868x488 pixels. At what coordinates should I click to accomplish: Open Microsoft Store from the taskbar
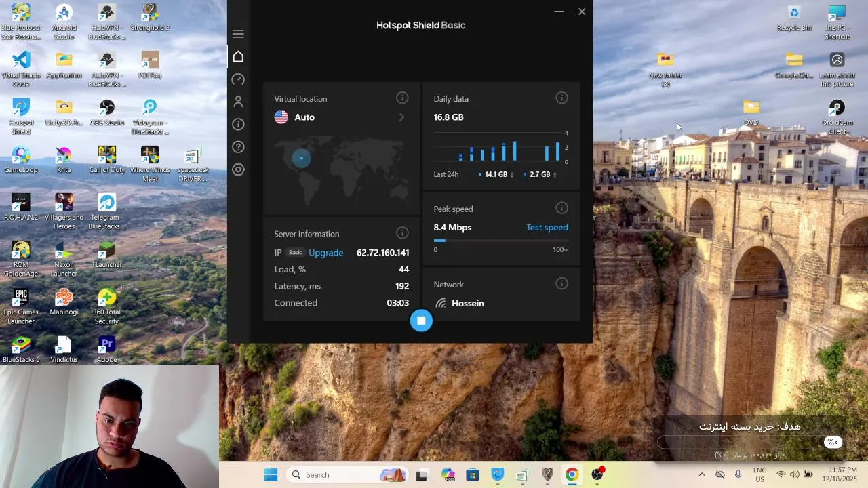click(x=473, y=475)
